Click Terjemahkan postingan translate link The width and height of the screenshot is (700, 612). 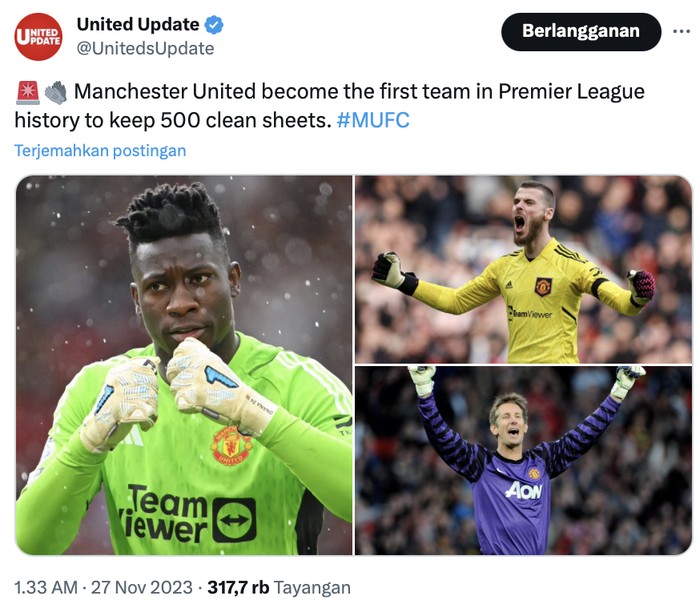pyautogui.click(x=100, y=151)
